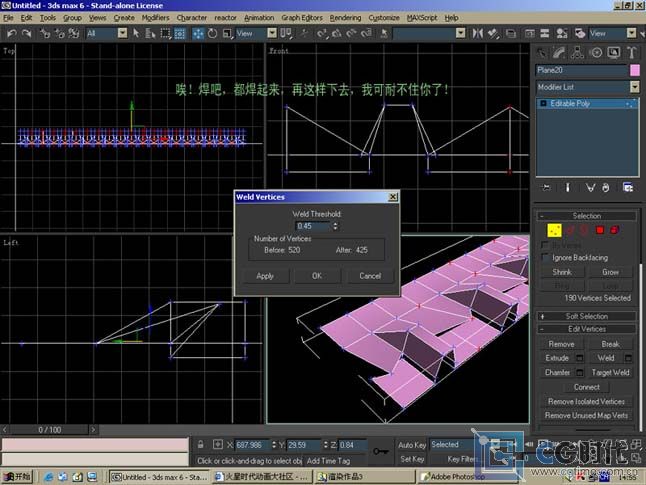646x485 pixels.
Task: Collapse the Edit Vertices rollout
Action: pyautogui.click(x=587, y=329)
